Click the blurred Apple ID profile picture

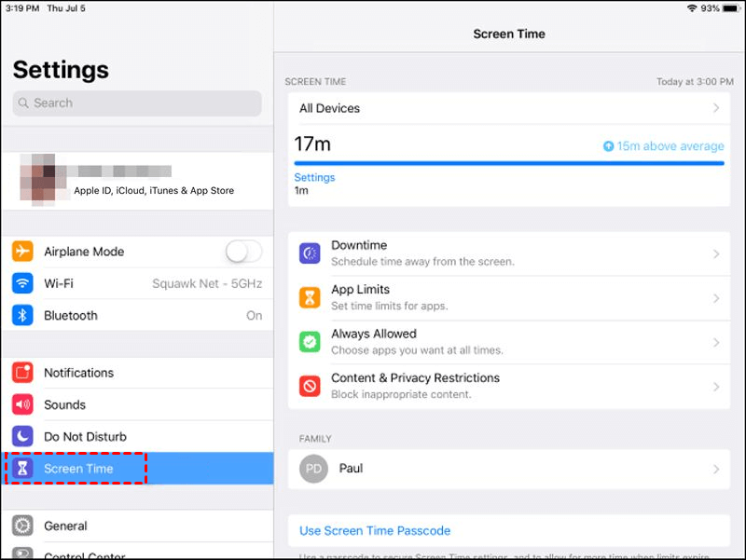(x=43, y=180)
